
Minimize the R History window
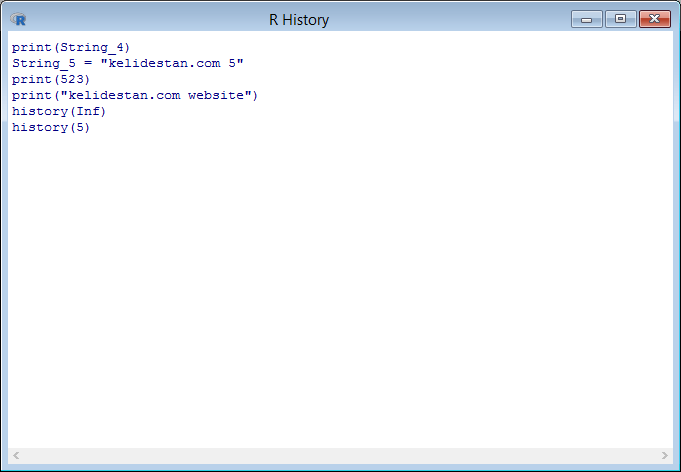click(x=586, y=19)
